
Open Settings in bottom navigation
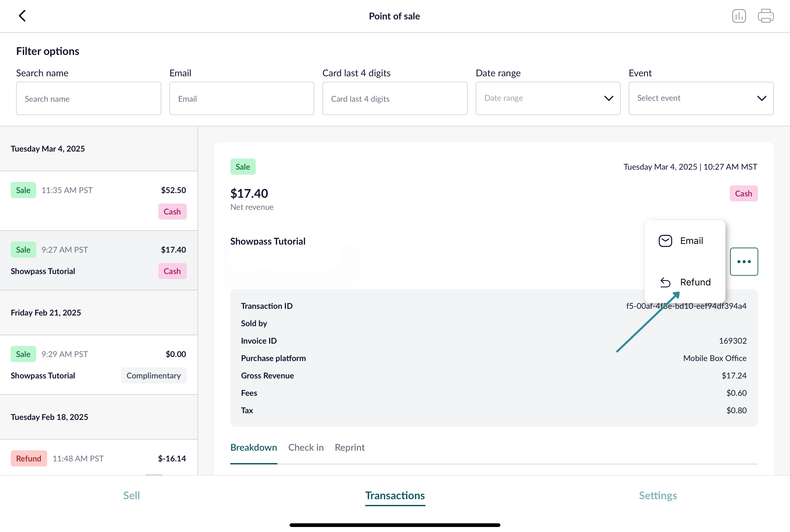tap(657, 495)
